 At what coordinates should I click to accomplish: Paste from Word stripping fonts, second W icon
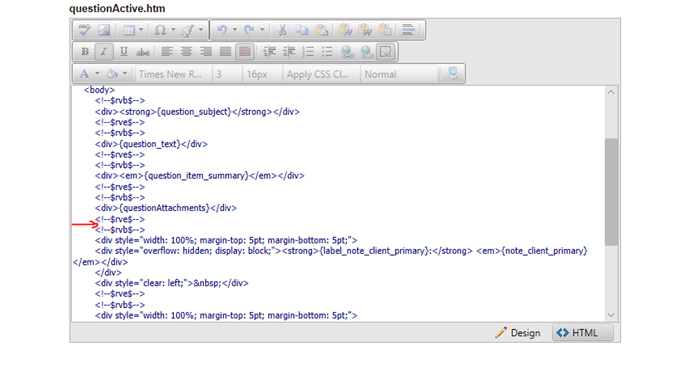(x=365, y=30)
